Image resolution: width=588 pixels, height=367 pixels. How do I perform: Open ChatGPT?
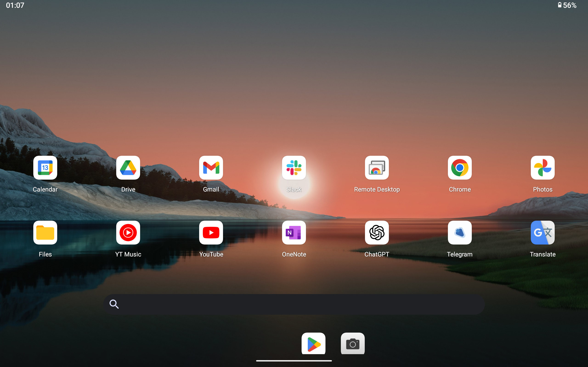(377, 233)
